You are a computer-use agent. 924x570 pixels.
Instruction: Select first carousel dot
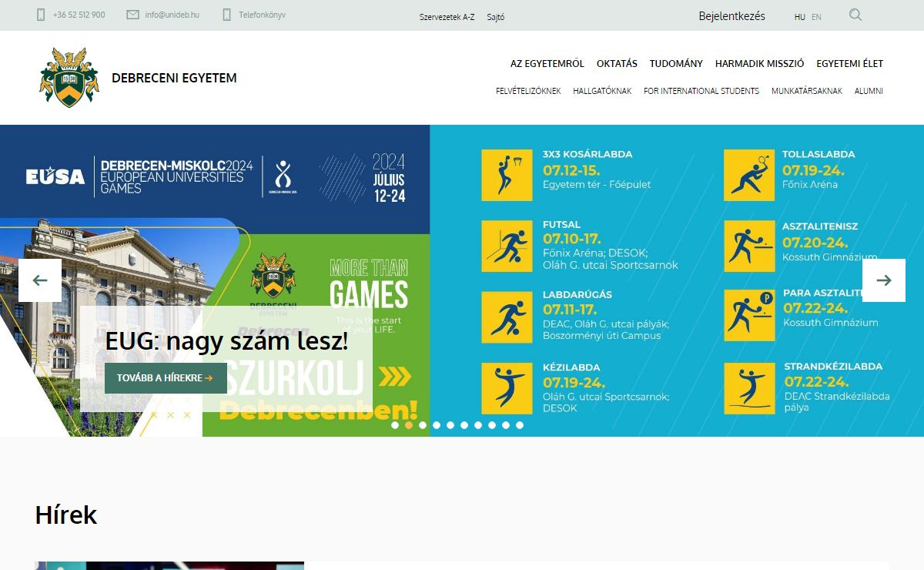click(x=395, y=425)
